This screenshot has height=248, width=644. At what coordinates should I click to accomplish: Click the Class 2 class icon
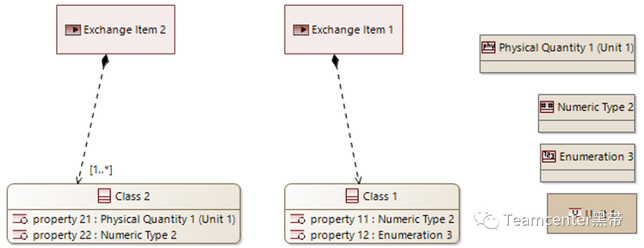pyautogui.click(x=105, y=196)
